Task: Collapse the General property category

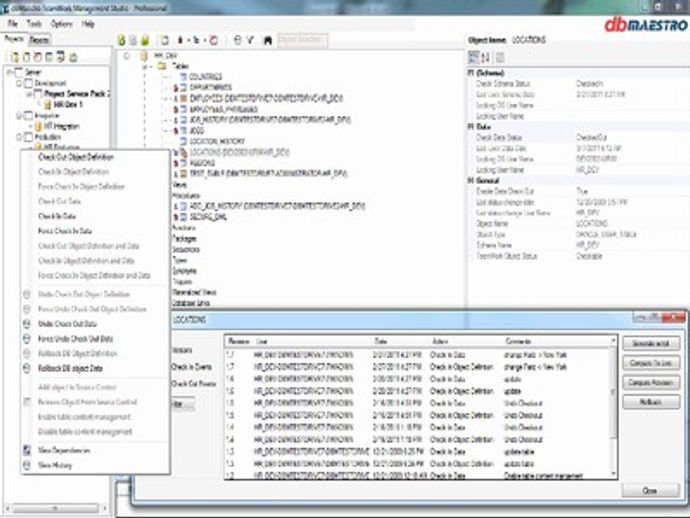Action: coord(471,180)
